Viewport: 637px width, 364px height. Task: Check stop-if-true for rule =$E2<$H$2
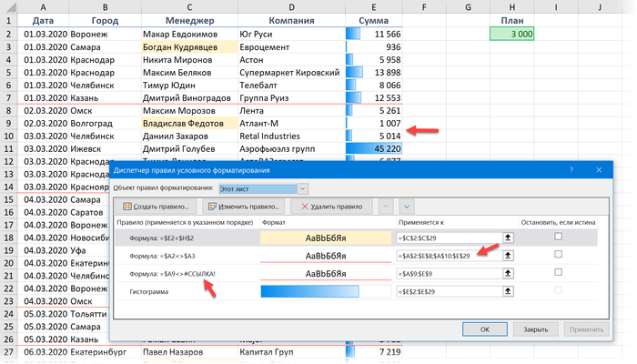click(558, 237)
